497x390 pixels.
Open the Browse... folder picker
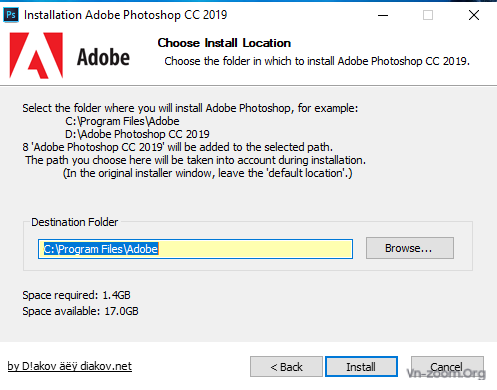point(410,248)
